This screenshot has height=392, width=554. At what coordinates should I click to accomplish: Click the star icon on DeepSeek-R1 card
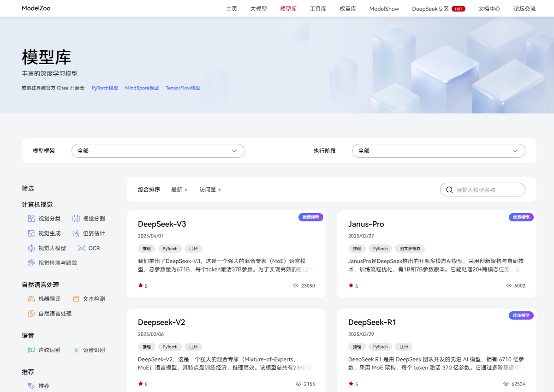[351, 384]
